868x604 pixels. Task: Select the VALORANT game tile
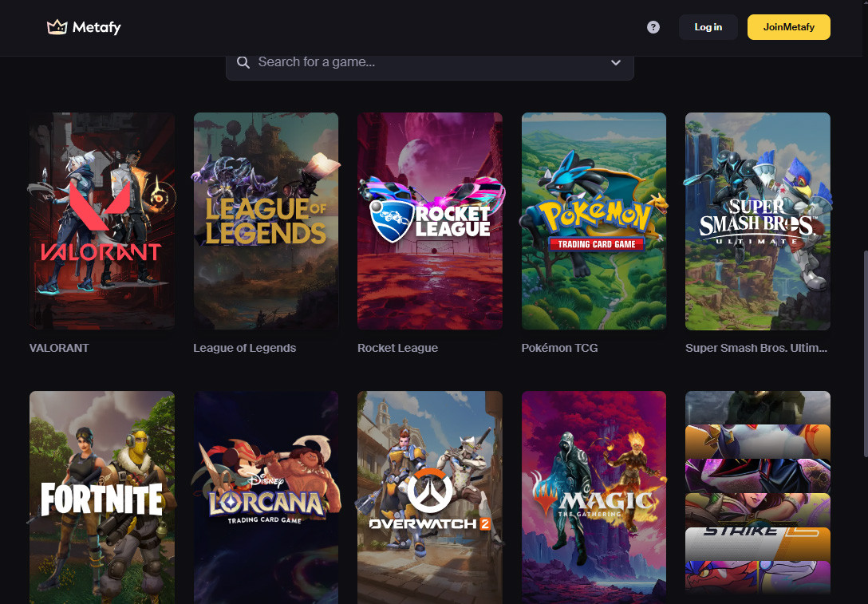(101, 220)
